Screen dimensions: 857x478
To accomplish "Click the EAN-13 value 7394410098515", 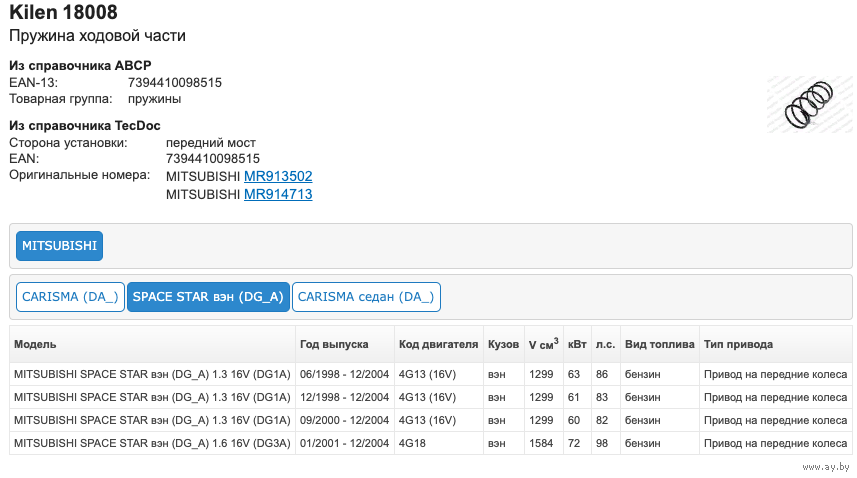I will coord(175,83).
